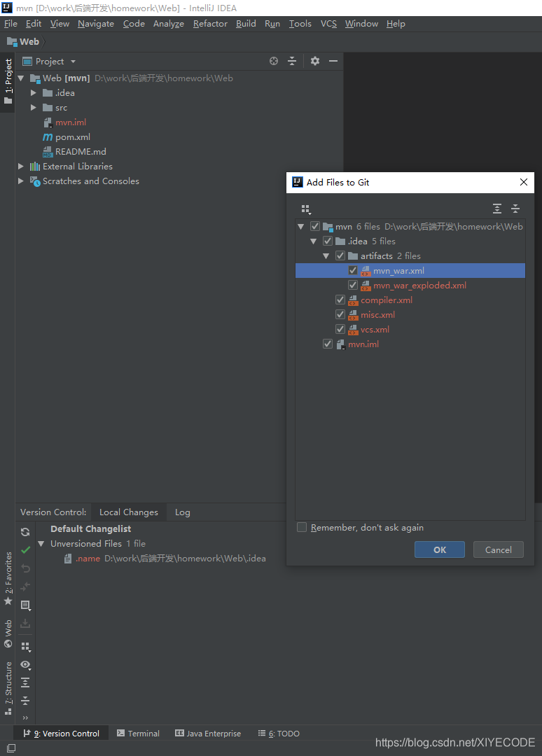542x756 pixels.
Task: Uncheck the vcs.xml checkbox
Action: [x=340, y=329]
